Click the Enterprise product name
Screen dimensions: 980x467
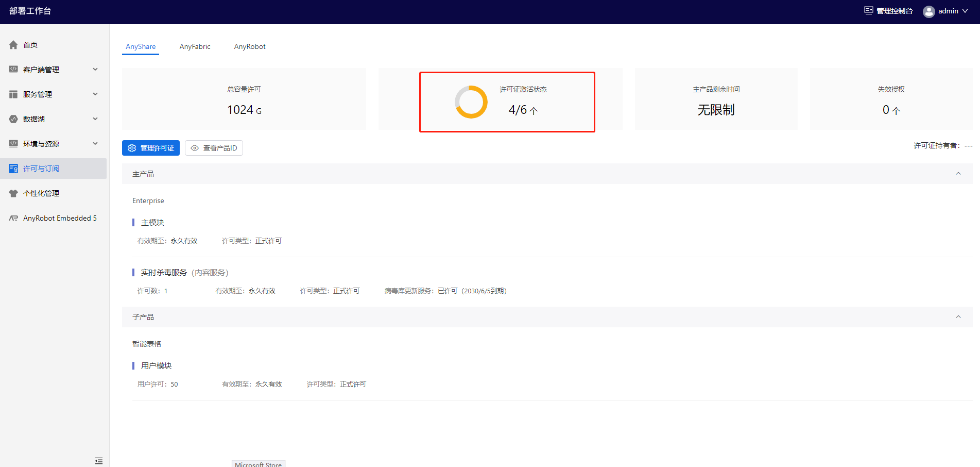click(148, 201)
